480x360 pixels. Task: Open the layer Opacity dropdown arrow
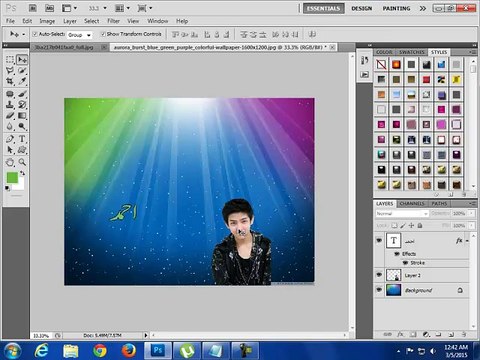[471, 213]
